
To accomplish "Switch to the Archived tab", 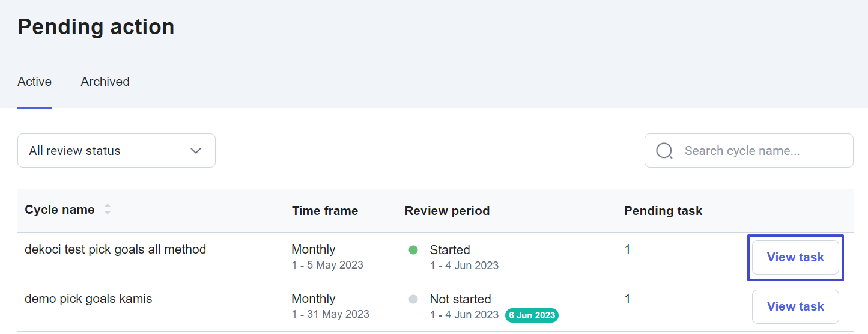I will click(105, 82).
